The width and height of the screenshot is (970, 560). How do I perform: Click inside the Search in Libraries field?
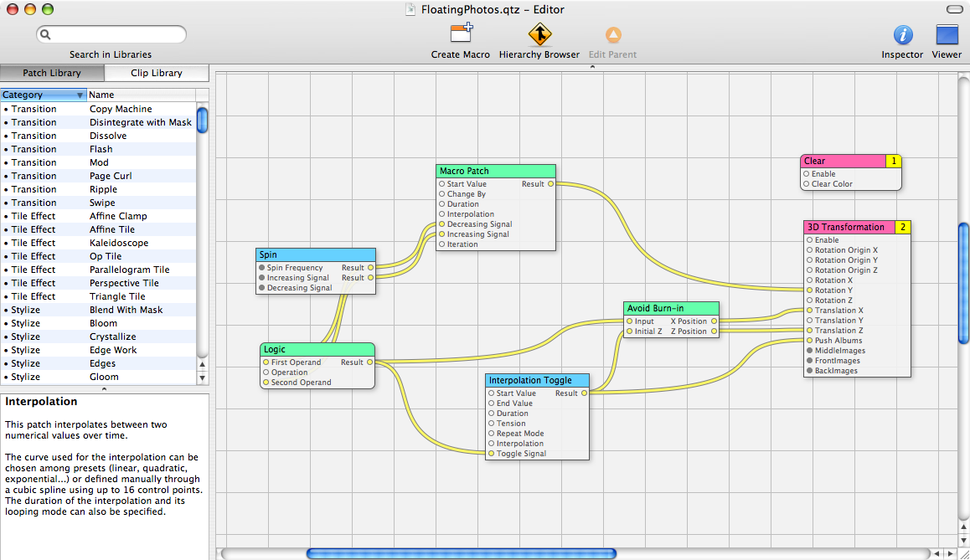111,34
